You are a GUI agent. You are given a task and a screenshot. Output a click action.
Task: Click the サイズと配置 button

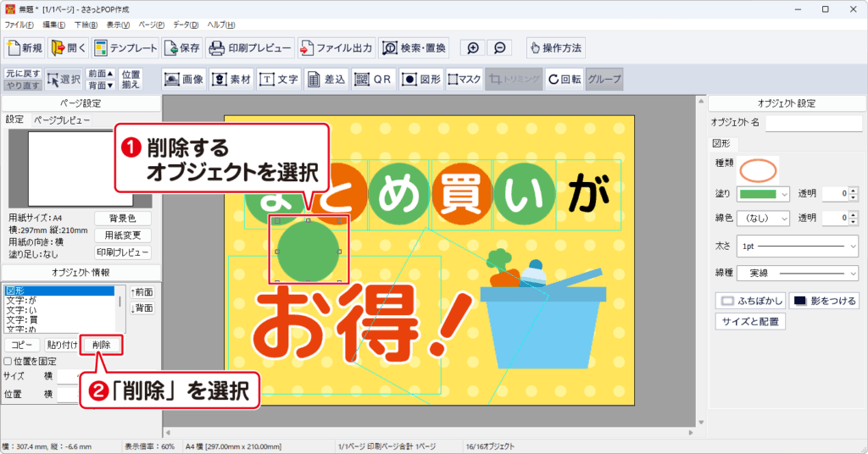(x=751, y=322)
